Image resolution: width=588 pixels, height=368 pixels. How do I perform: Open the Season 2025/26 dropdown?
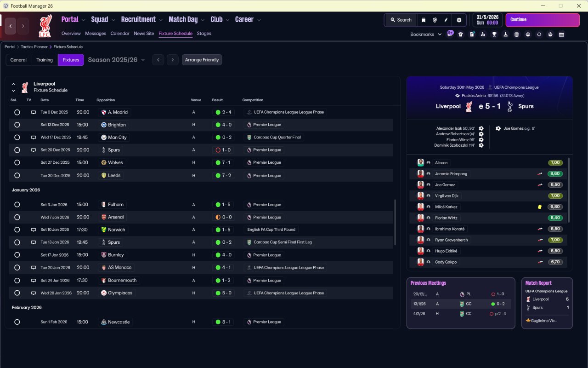pos(116,60)
